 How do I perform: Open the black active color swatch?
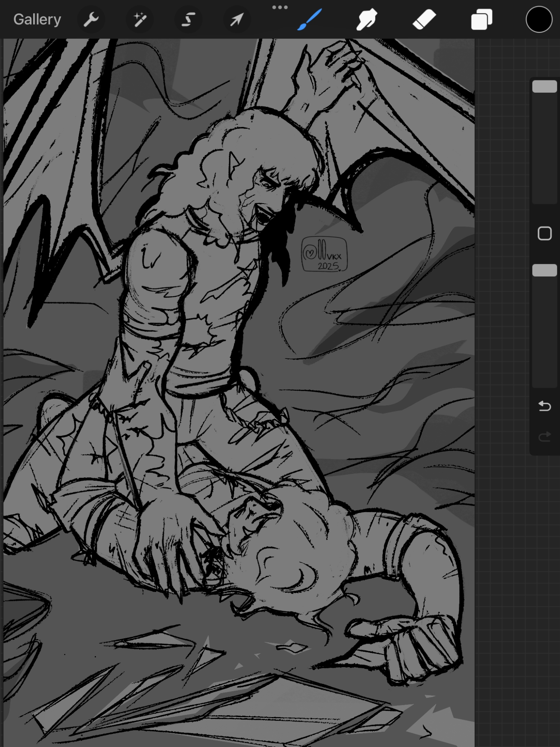539,20
